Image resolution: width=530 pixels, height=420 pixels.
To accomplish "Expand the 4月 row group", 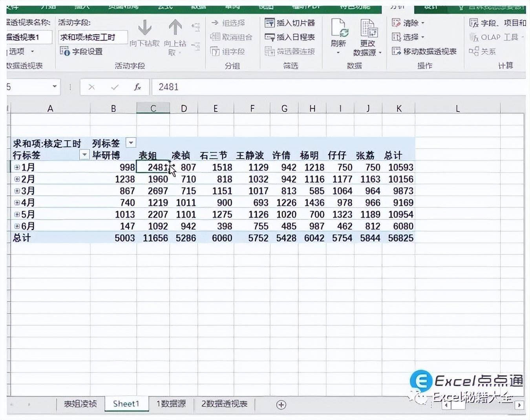I will tap(17, 203).
